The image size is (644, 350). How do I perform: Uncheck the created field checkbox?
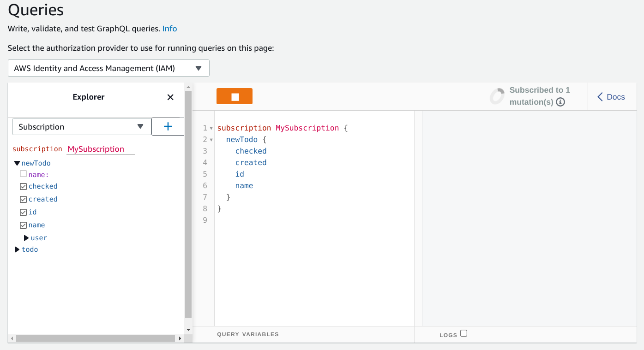coord(23,200)
